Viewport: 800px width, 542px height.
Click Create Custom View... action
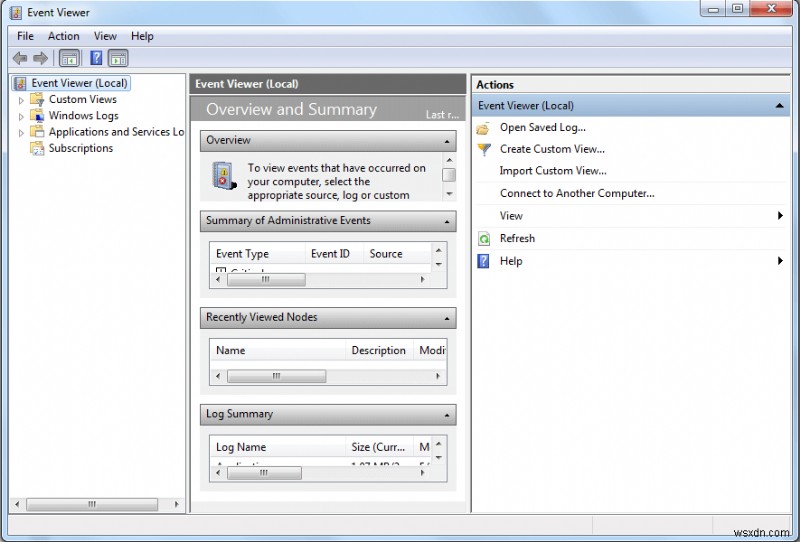coord(552,149)
